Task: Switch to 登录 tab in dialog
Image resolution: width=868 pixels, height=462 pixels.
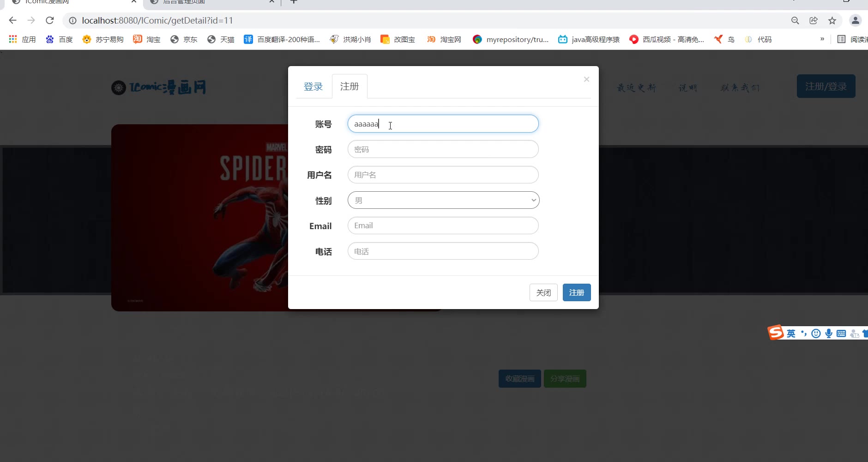Action: click(313, 86)
